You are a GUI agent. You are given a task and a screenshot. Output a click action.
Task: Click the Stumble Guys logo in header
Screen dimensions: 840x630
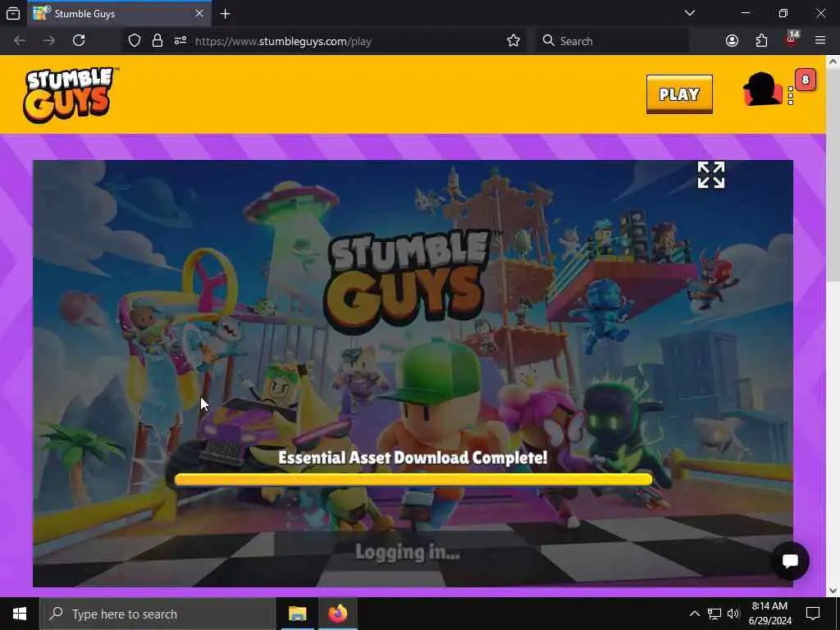[x=70, y=95]
